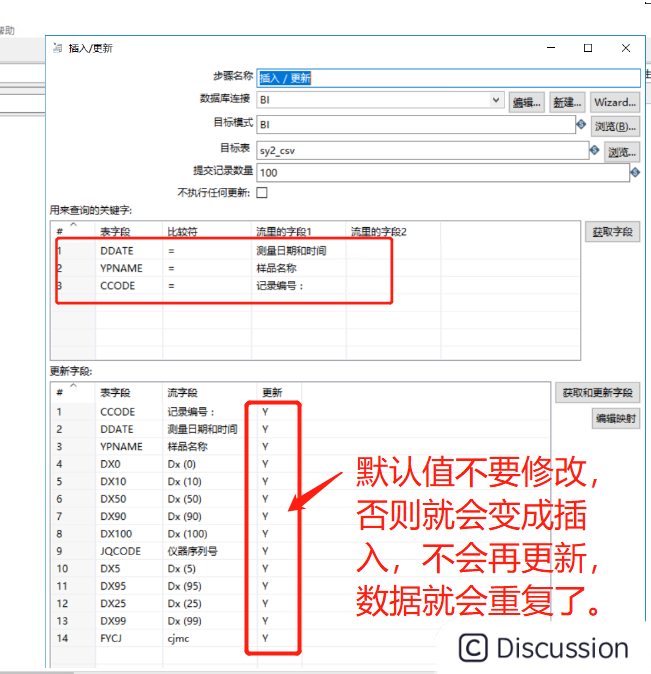Click the 新建... button
The height and width of the screenshot is (674, 651).
567,102
